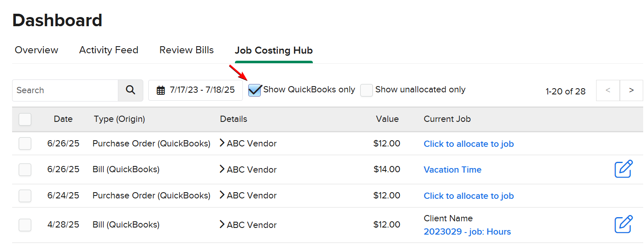Open the Review Bills tab
644x245 pixels.
(x=186, y=50)
